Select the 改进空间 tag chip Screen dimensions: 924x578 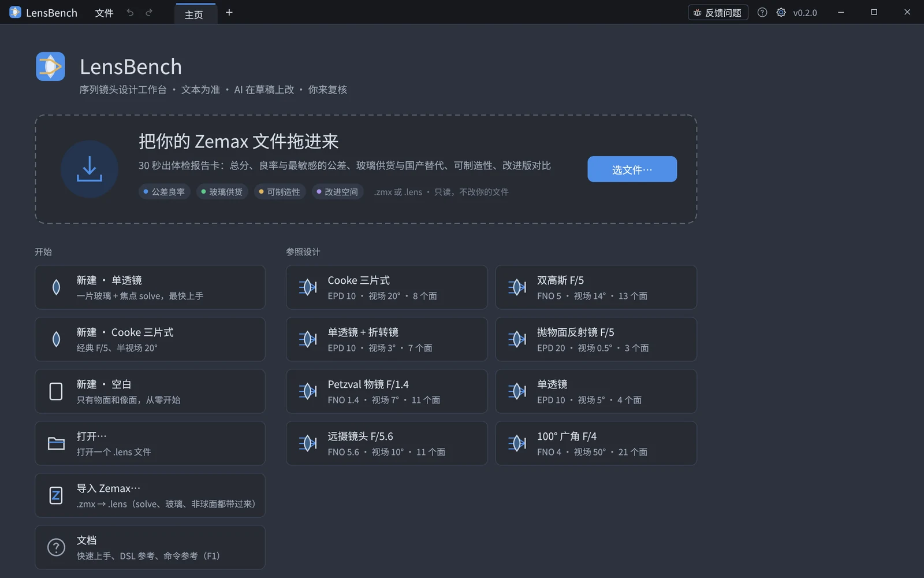pos(337,192)
